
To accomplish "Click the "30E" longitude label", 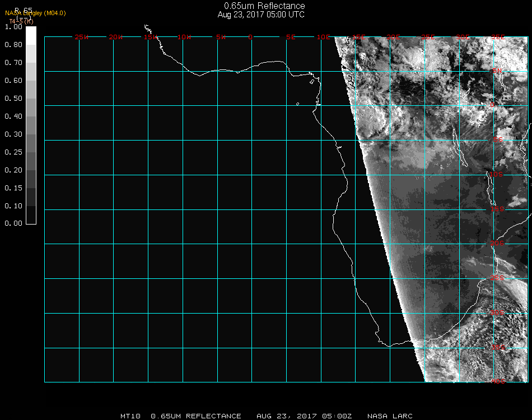I will click(x=463, y=37).
